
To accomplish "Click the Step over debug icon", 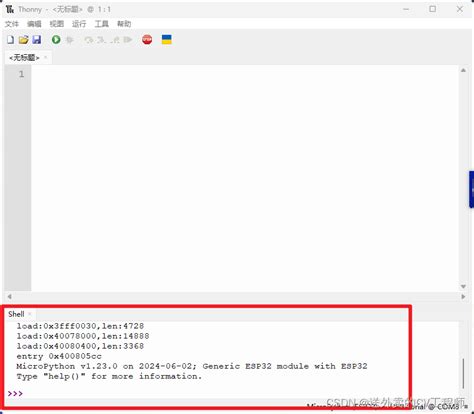I will (89, 40).
